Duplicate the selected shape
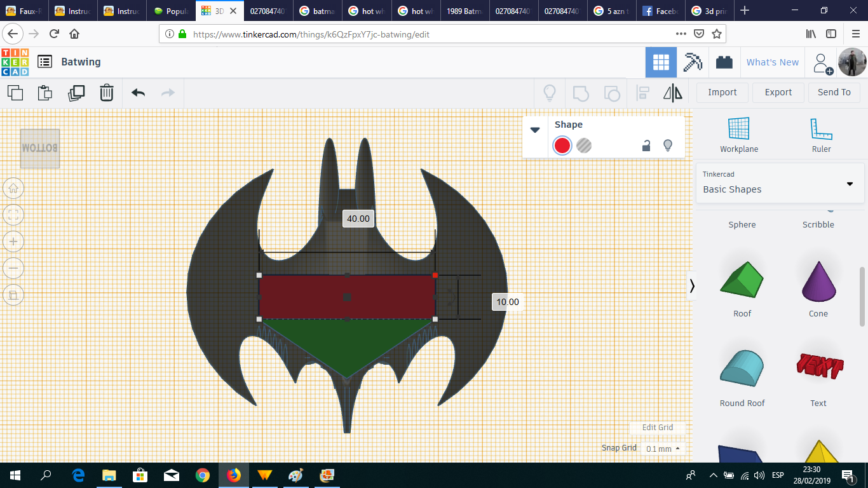Screen dimensions: 868x488 point(76,93)
